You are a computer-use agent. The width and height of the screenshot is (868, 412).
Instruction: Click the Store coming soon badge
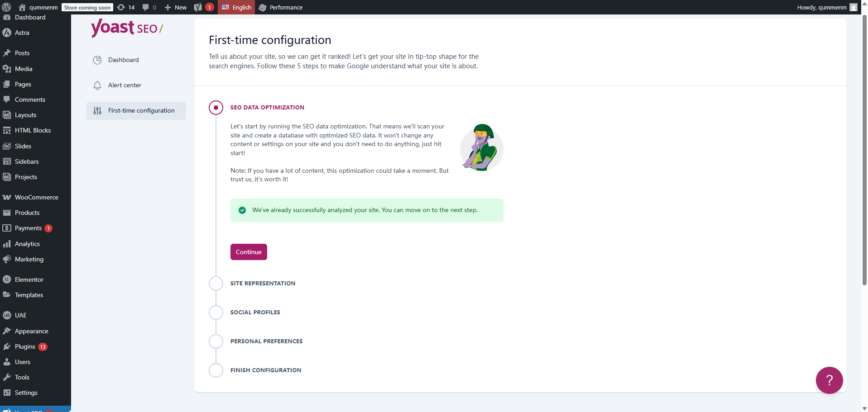point(87,8)
